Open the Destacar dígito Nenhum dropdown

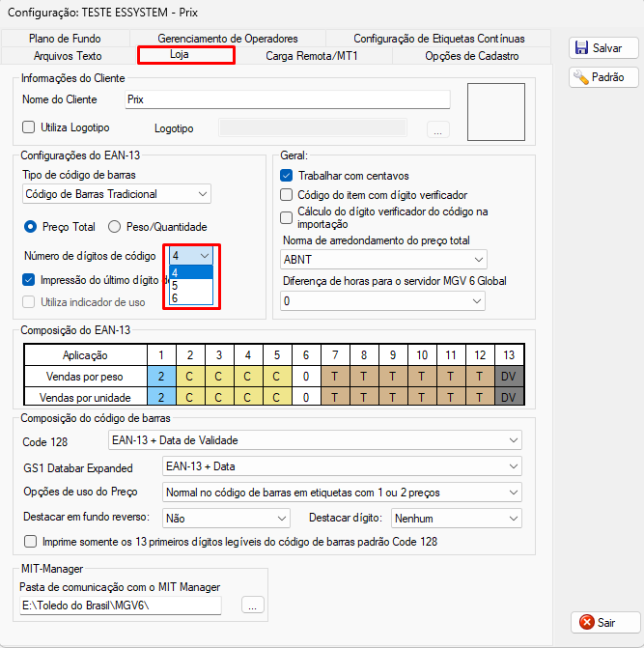(457, 519)
